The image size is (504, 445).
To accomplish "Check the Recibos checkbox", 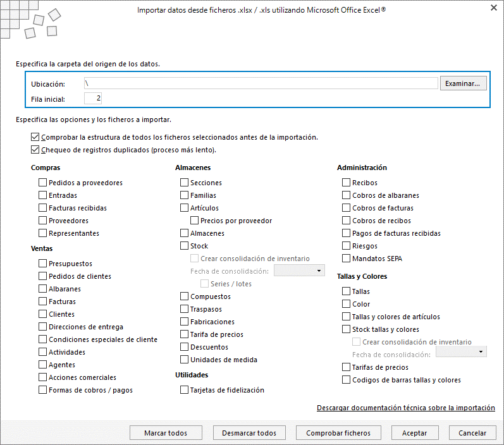I will point(346,183).
